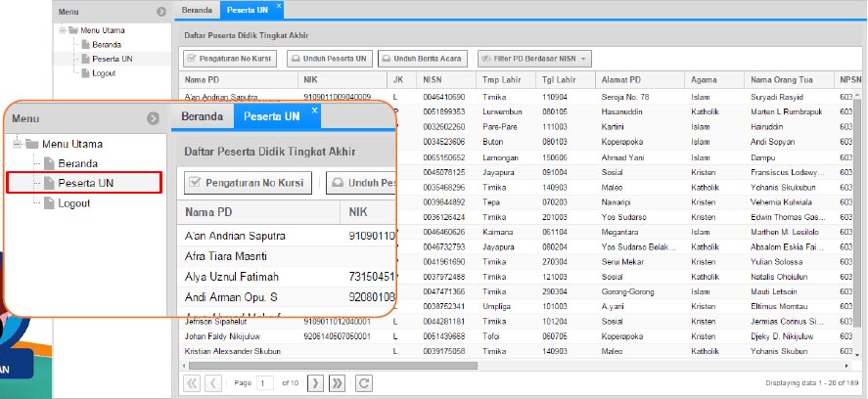The image size is (868, 399).
Task: Close the Peserta UN tab
Action: click(279, 6)
